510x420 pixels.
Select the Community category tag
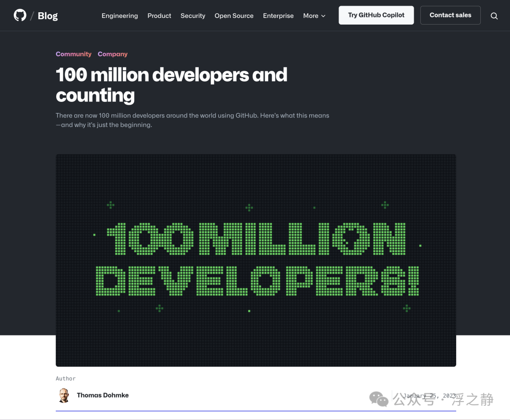(74, 54)
